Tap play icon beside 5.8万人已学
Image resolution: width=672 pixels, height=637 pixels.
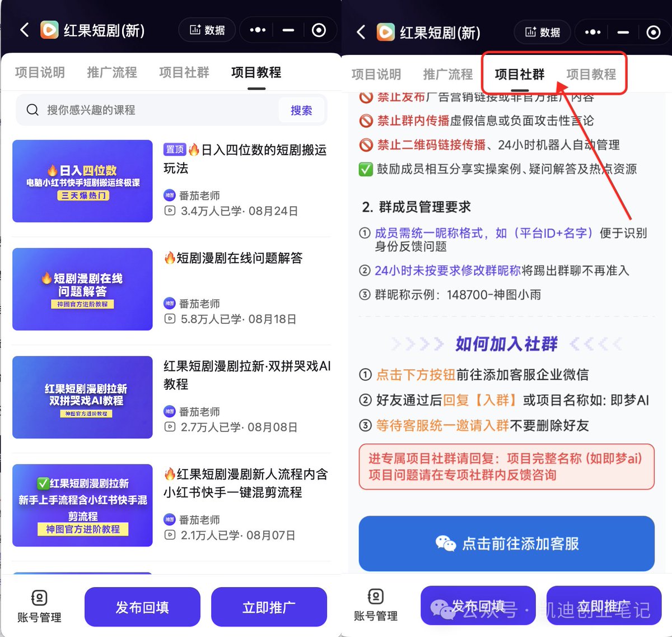pos(170,319)
